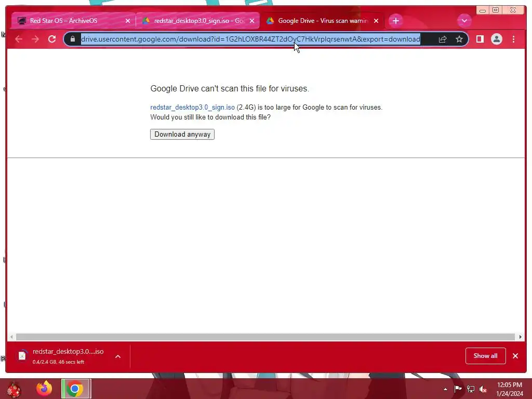Click the horizontal page scrollbar
The height and width of the screenshot is (399, 532).
pyautogui.click(x=265, y=337)
